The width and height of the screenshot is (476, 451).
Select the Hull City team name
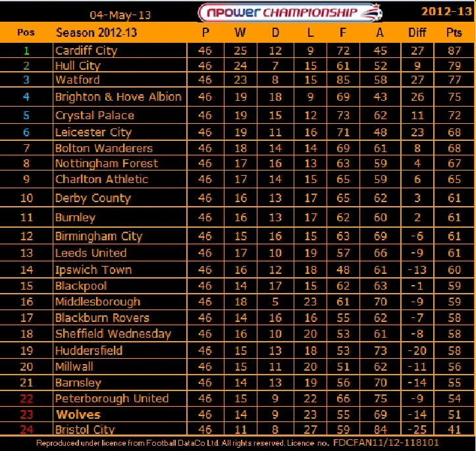78,66
